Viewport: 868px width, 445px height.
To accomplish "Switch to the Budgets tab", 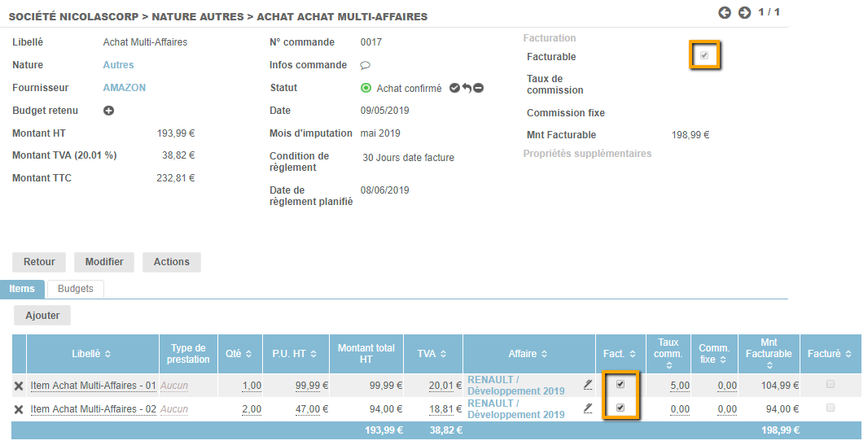I will 75,289.
